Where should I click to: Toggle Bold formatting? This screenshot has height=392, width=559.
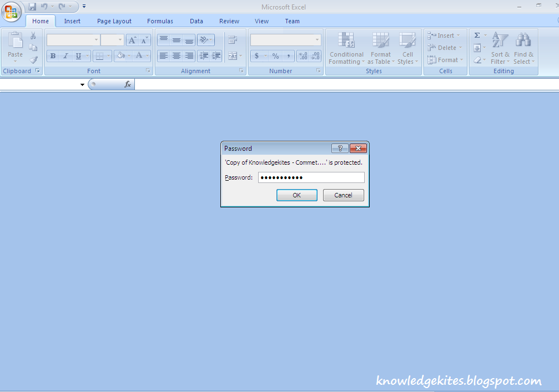tap(53, 56)
